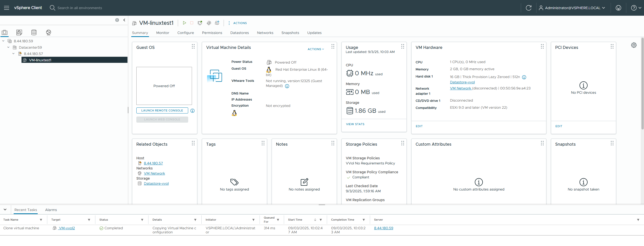The width and height of the screenshot is (644, 246).
Task: Open the Configure tab
Action: [x=186, y=33]
